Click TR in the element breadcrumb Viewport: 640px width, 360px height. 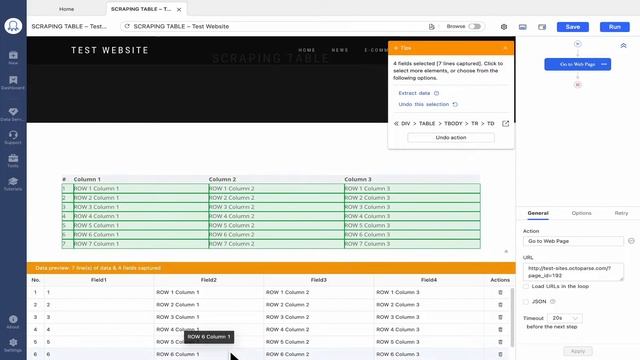click(x=474, y=123)
